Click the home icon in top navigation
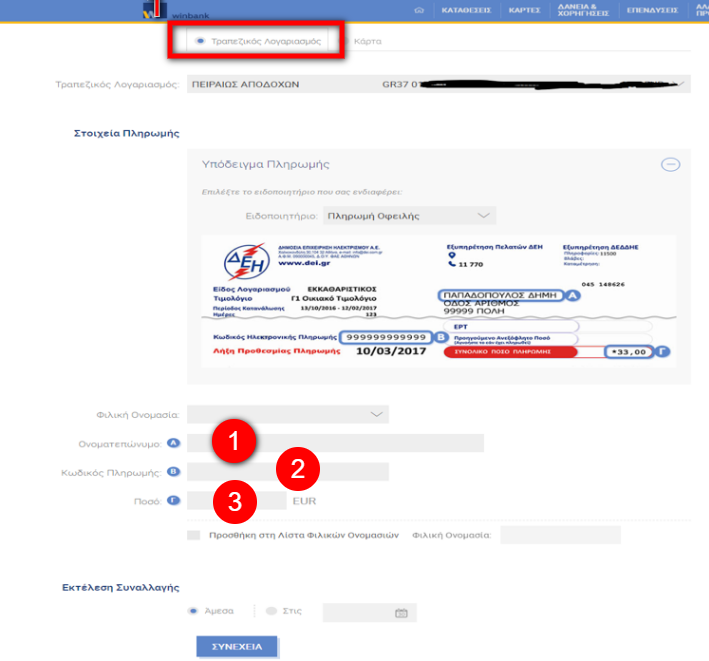This screenshot has width=709, height=661. coord(419,11)
